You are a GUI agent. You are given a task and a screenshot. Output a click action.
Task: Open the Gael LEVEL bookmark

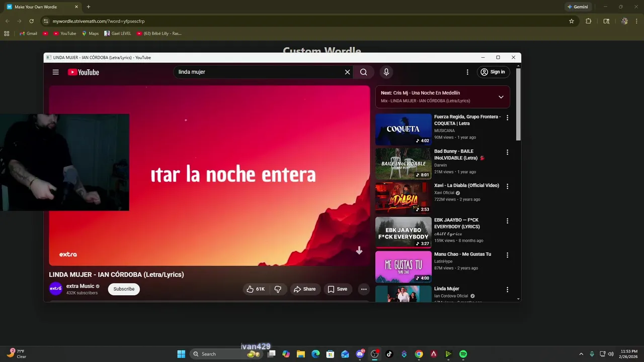118,34
